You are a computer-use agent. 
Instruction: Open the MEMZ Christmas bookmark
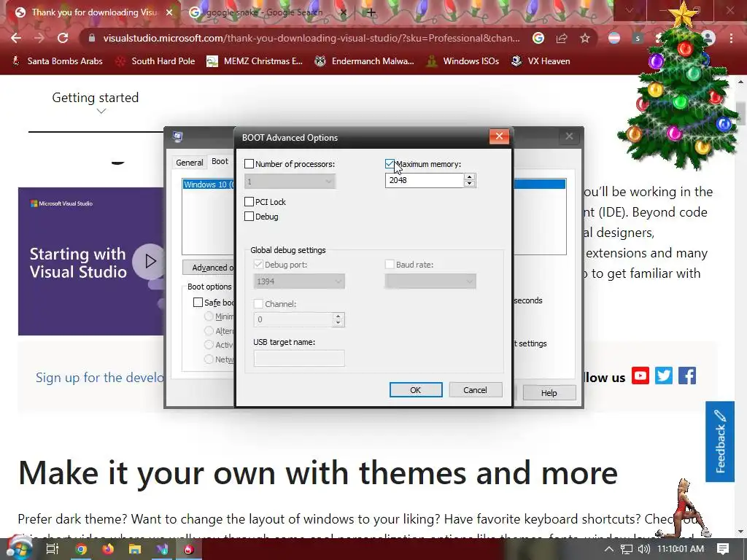255,61
